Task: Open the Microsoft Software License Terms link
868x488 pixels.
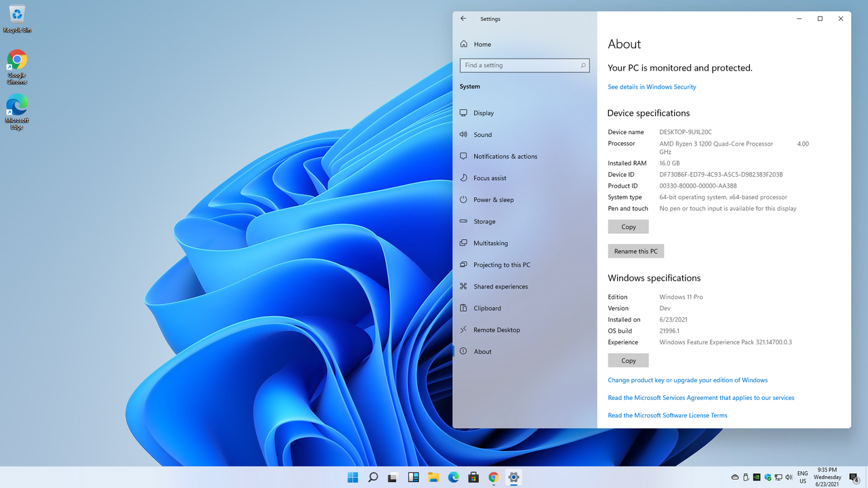Action: click(x=667, y=415)
